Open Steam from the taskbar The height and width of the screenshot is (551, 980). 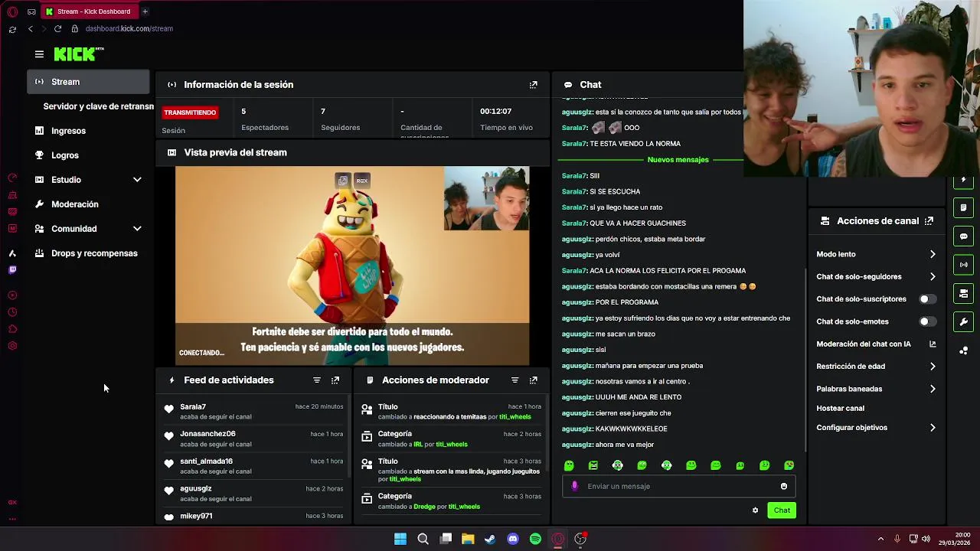tap(490, 539)
